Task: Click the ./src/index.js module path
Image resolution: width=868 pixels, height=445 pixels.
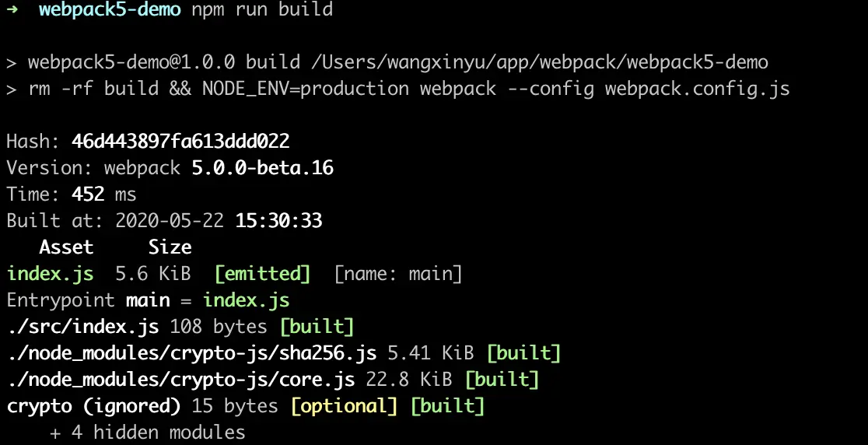Action: point(83,327)
